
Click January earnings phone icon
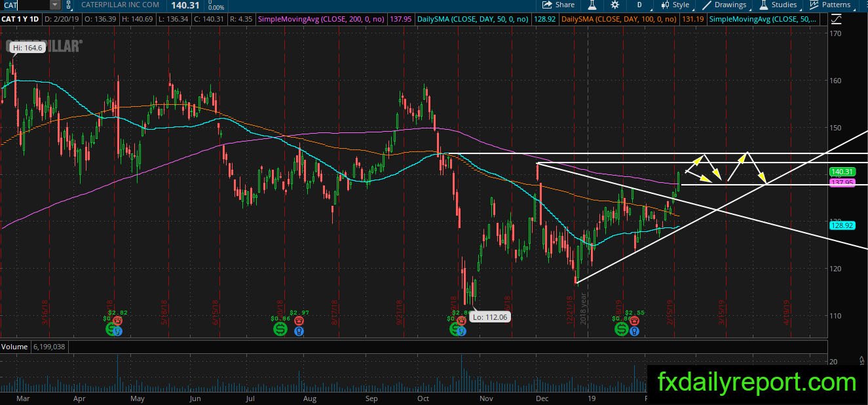pos(634,322)
